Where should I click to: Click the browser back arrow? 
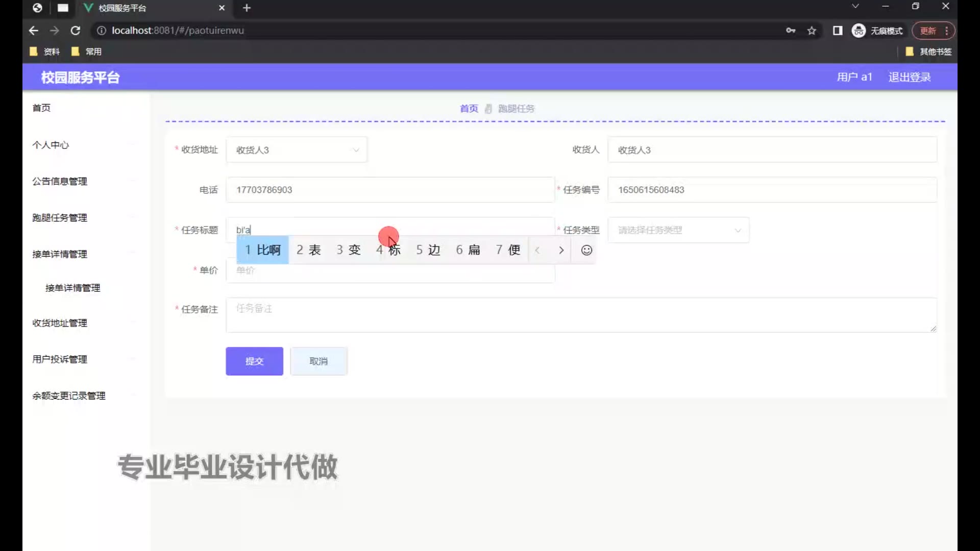(34, 31)
